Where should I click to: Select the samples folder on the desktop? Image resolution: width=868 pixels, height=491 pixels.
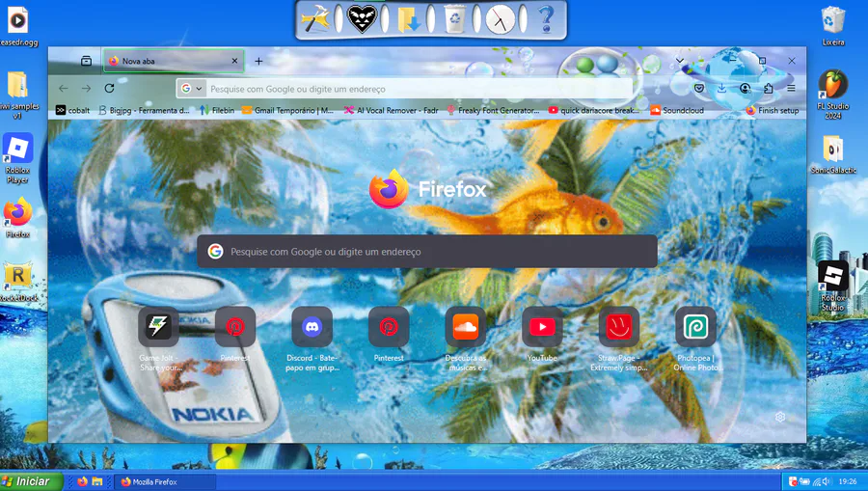coord(17,95)
